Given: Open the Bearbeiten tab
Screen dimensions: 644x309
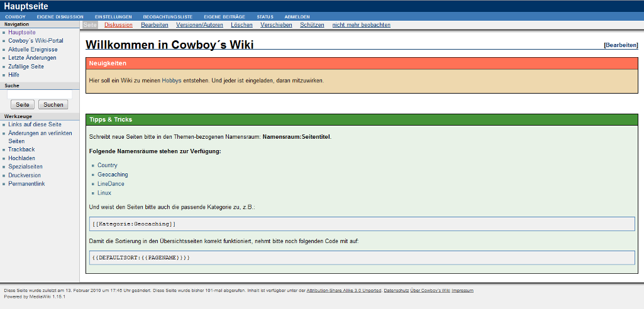Looking at the screenshot, I should pos(155,25).
